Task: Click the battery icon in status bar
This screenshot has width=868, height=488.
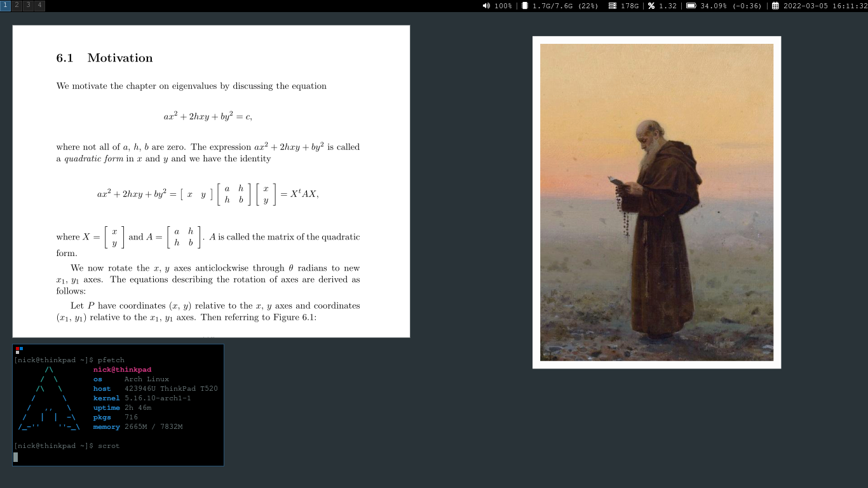Action: pyautogui.click(x=691, y=6)
